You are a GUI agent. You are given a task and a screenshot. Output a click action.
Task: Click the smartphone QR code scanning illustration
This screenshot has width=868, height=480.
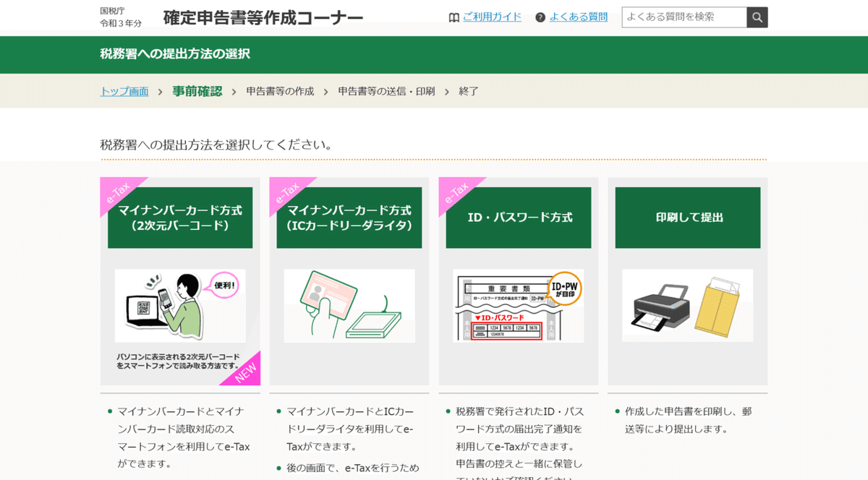coord(179,304)
